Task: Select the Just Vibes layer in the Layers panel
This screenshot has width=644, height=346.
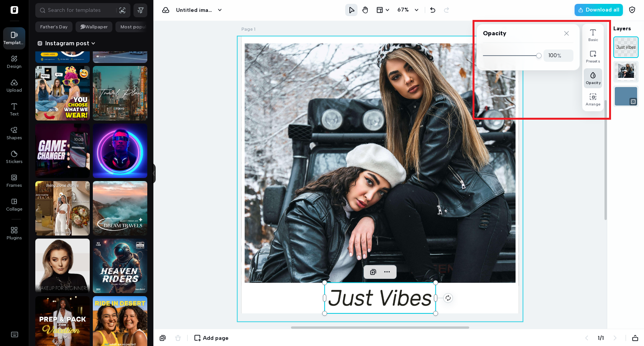Action: pos(626,47)
